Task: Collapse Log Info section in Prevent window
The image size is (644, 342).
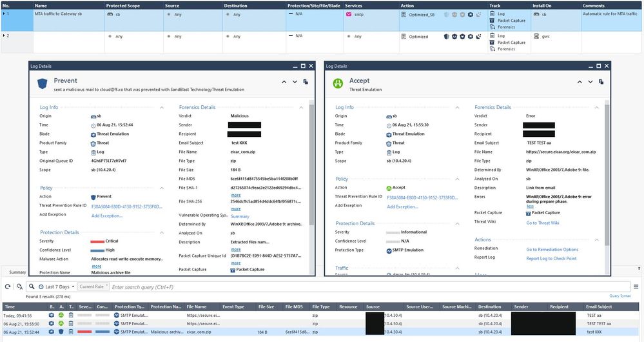Action: click(161, 107)
